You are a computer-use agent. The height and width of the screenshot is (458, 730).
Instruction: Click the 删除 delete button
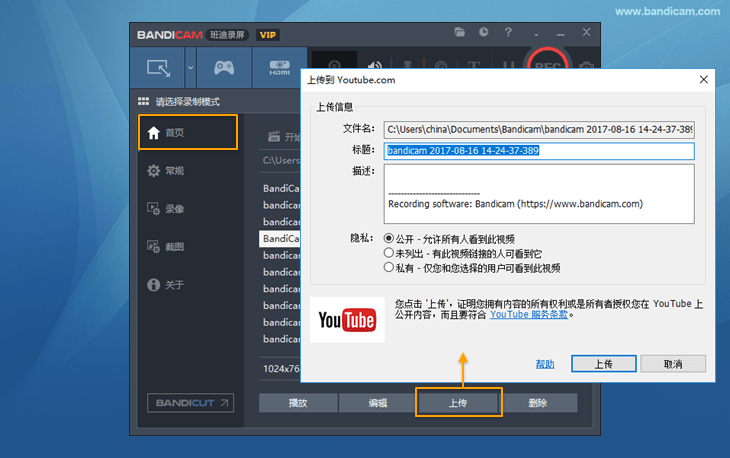pos(538,403)
